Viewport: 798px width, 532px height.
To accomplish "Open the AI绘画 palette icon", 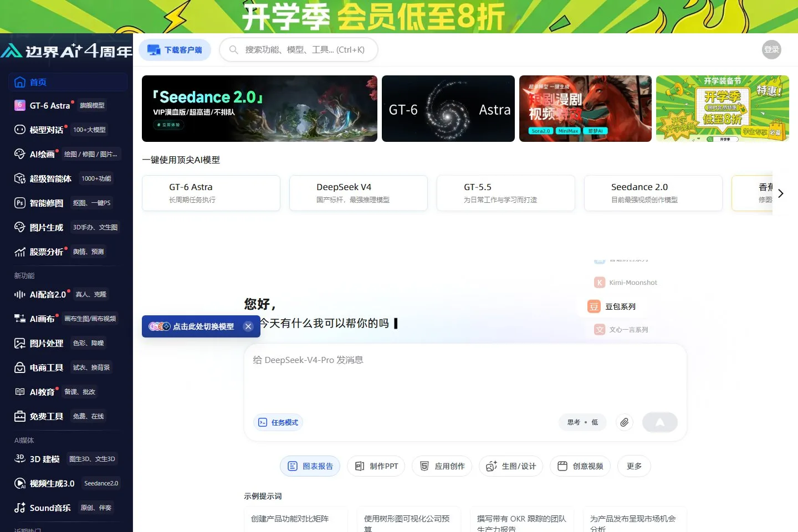I will pos(20,154).
